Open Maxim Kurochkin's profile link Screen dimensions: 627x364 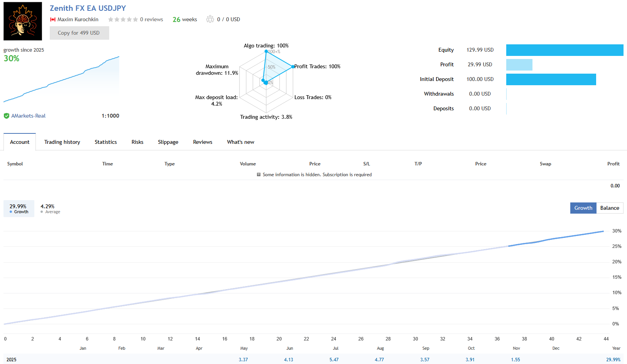[x=78, y=20]
